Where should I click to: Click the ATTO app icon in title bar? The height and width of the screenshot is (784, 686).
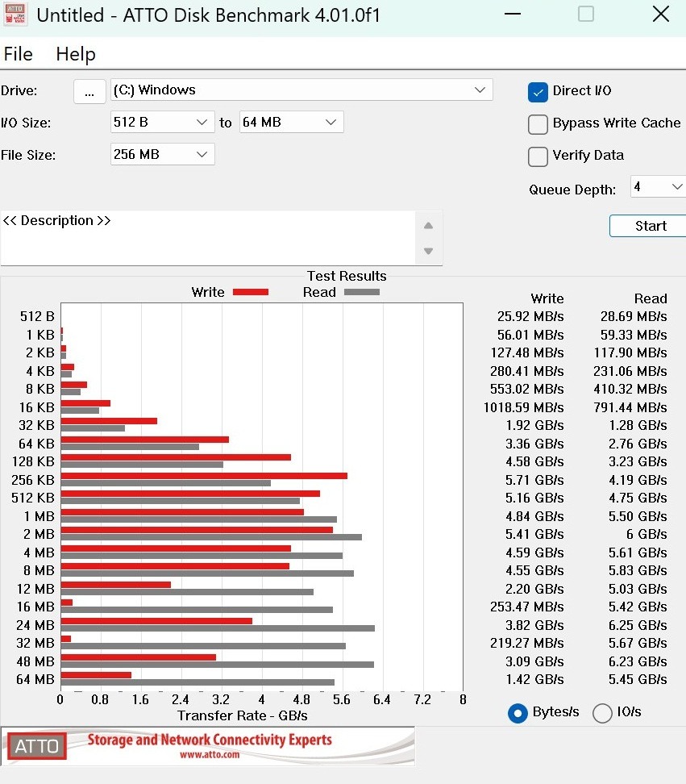click(15, 15)
